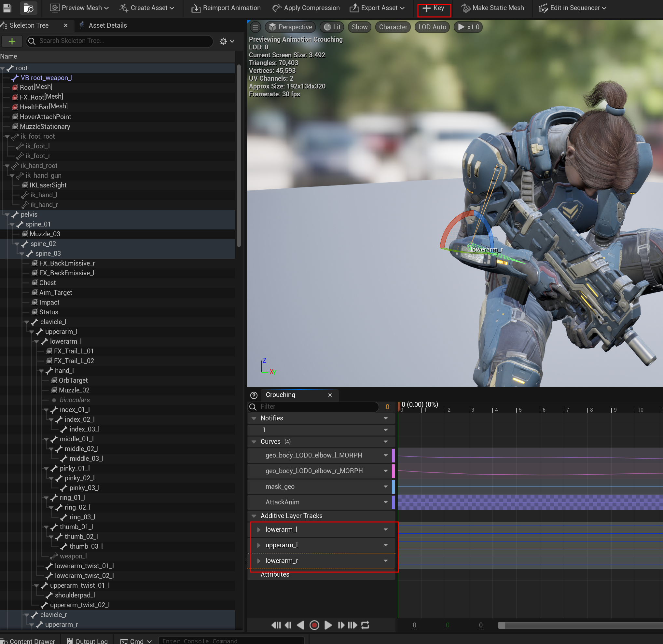Click the green add bone button
663x644 pixels.
point(12,41)
